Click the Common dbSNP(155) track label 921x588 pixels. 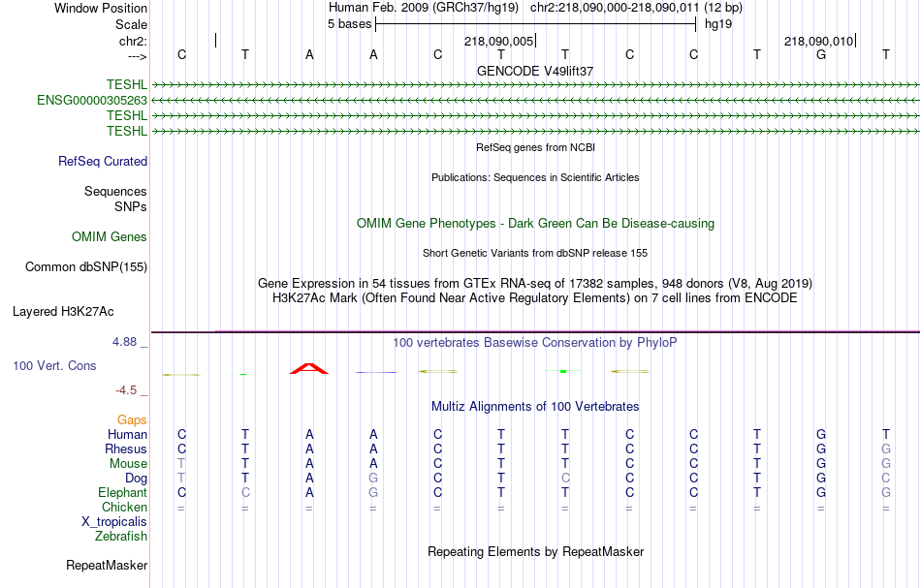[x=86, y=267]
